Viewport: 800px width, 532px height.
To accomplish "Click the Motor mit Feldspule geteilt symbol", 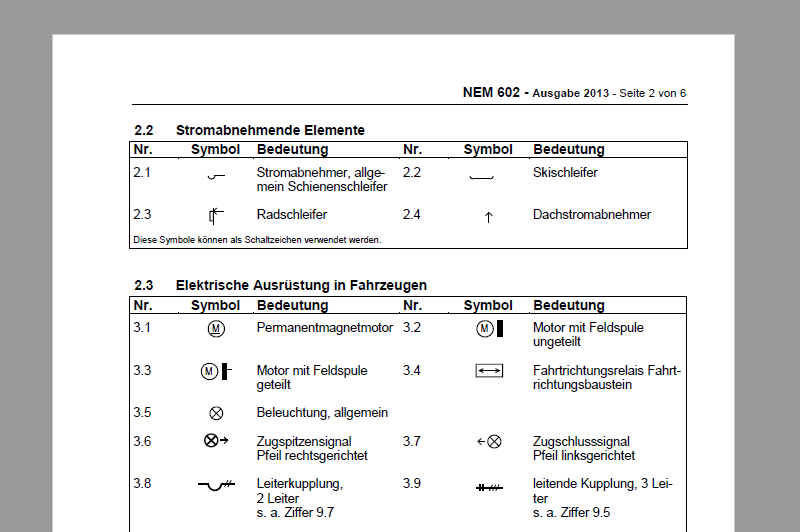I will 216,371.
